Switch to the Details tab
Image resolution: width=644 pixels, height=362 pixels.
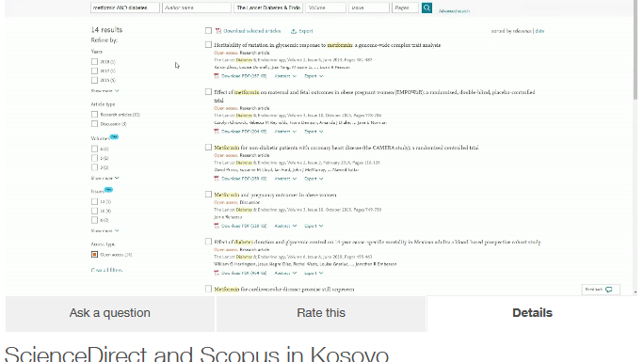pyautogui.click(x=532, y=314)
